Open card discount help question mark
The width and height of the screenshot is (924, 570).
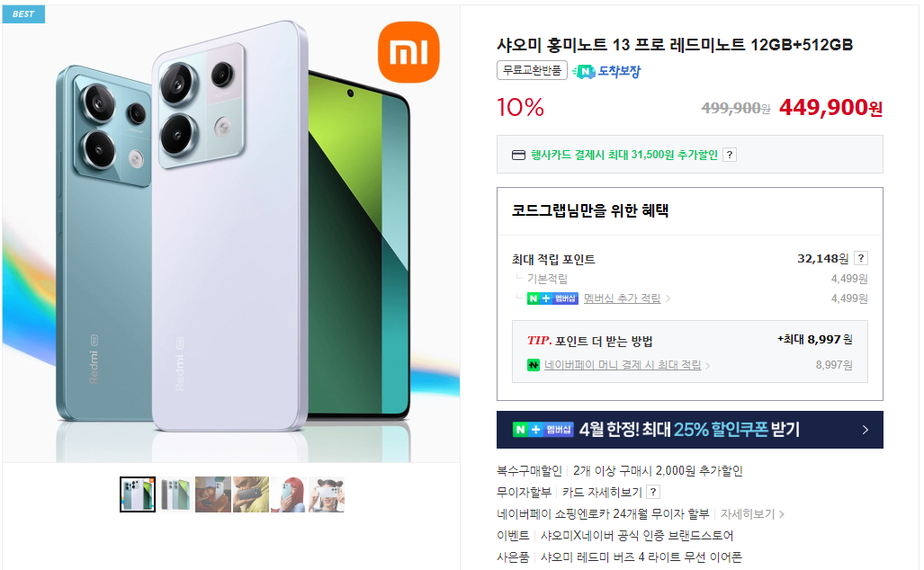[x=730, y=155]
